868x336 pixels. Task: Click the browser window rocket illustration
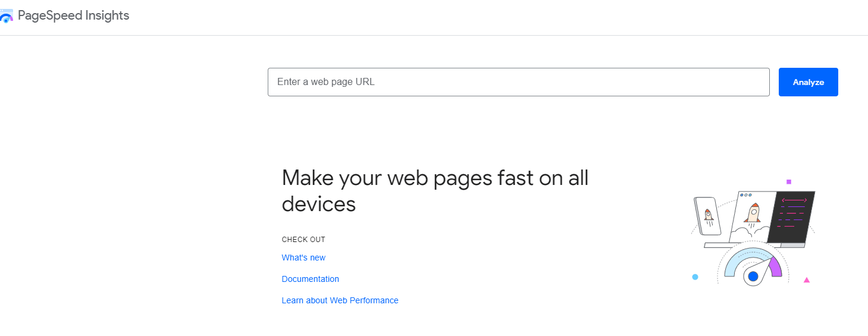[753, 216]
